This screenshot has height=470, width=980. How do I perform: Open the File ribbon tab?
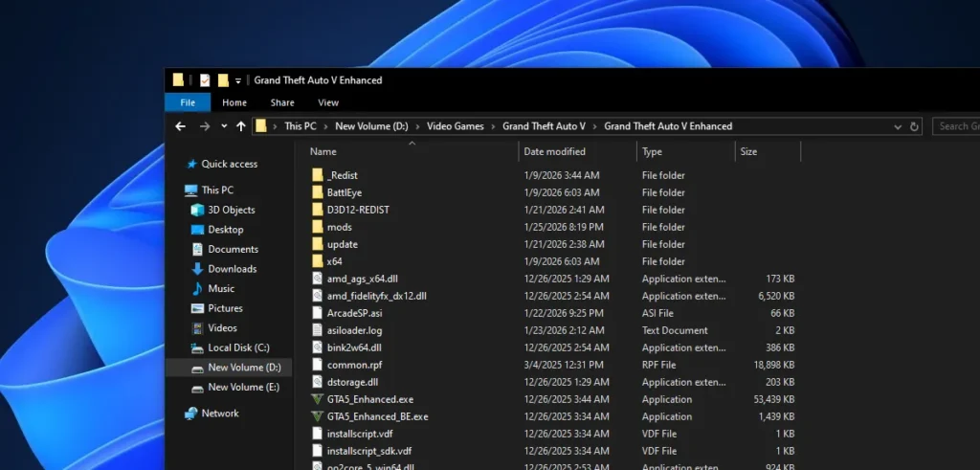coord(188,102)
